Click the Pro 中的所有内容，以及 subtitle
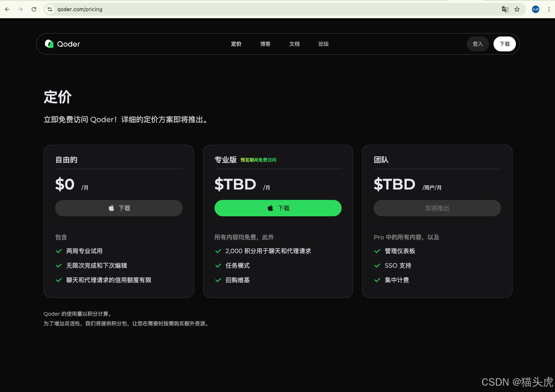 (x=406, y=237)
